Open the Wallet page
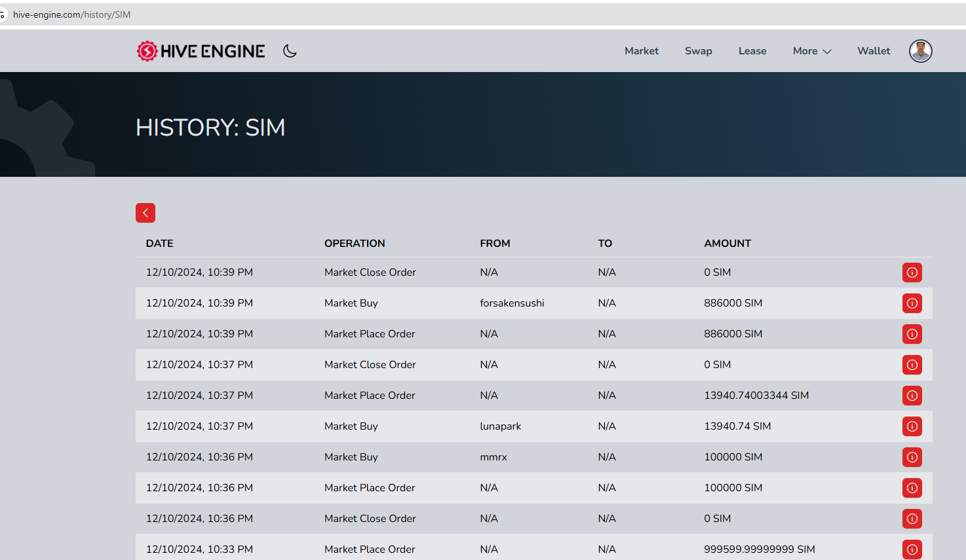Screen dimensions: 966x560 (874, 51)
